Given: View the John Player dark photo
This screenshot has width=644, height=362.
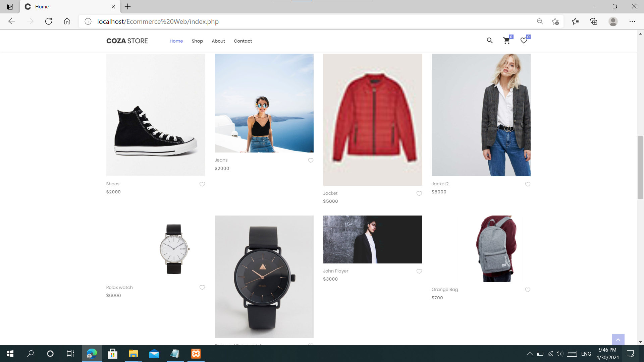Looking at the screenshot, I should point(373,239).
